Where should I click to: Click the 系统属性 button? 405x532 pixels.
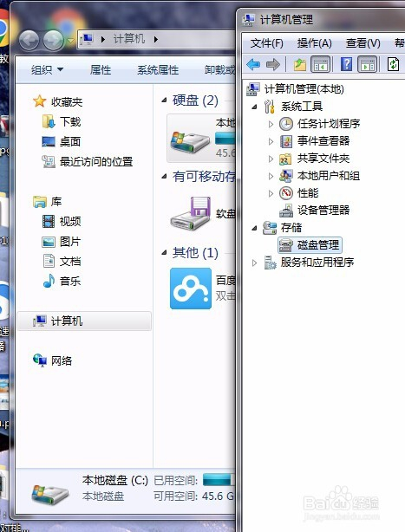click(x=158, y=70)
